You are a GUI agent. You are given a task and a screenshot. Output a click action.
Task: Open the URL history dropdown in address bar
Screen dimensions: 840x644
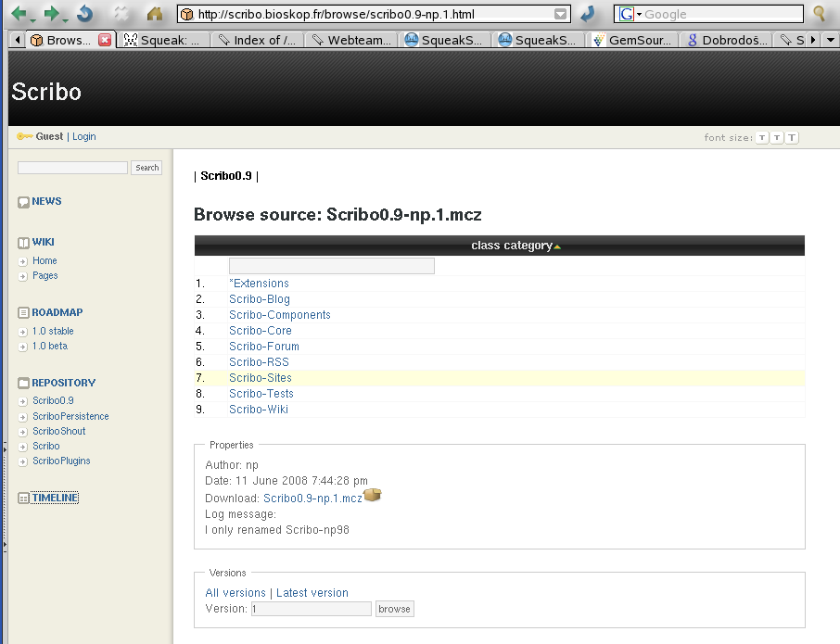pyautogui.click(x=560, y=14)
